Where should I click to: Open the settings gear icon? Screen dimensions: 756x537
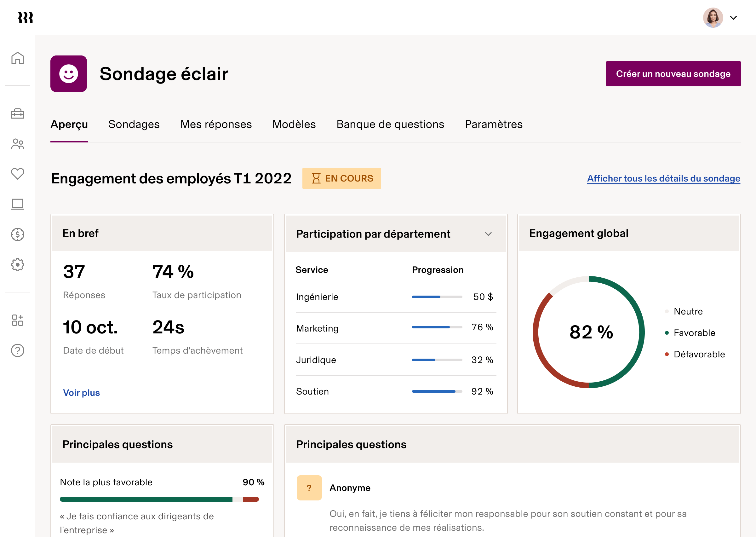18,264
